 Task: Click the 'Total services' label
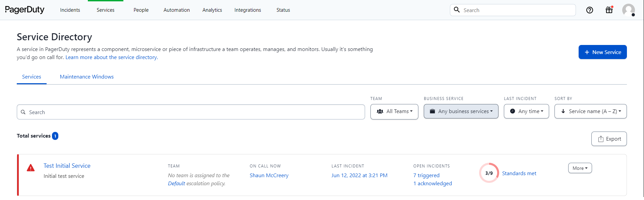pos(34,136)
